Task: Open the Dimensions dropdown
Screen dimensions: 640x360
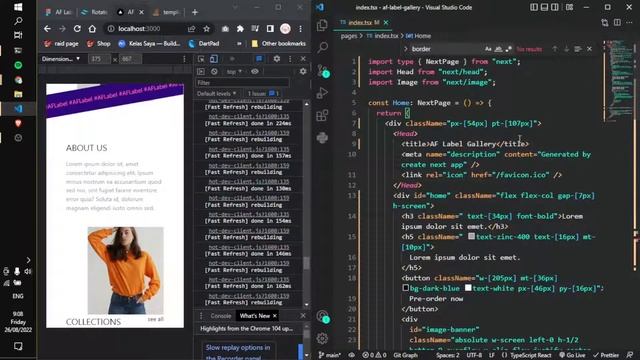Action: [x=61, y=59]
